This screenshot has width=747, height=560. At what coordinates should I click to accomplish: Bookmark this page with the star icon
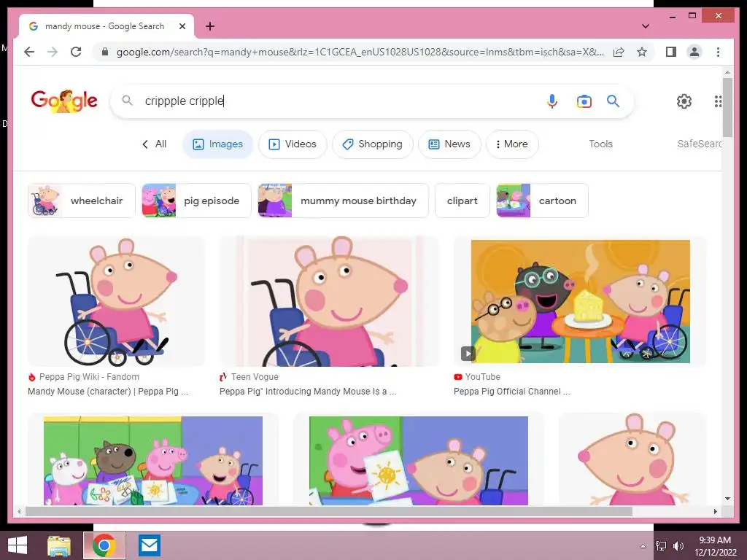click(x=642, y=52)
